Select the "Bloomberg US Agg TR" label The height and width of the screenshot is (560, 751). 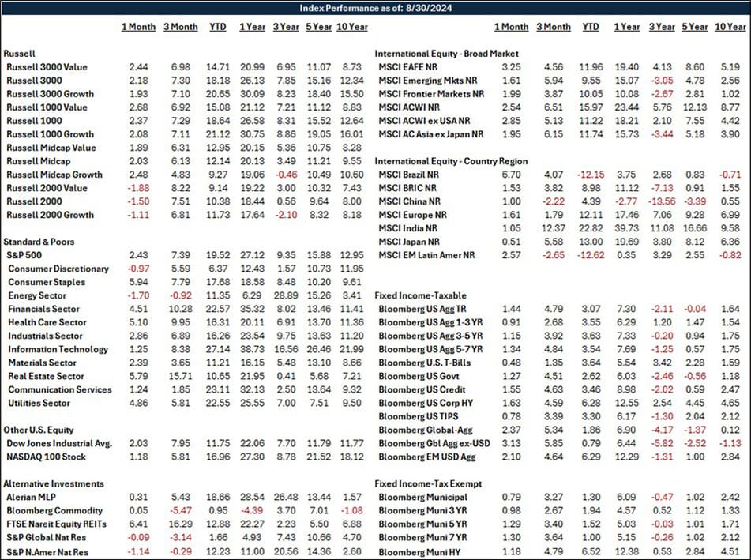pos(422,309)
